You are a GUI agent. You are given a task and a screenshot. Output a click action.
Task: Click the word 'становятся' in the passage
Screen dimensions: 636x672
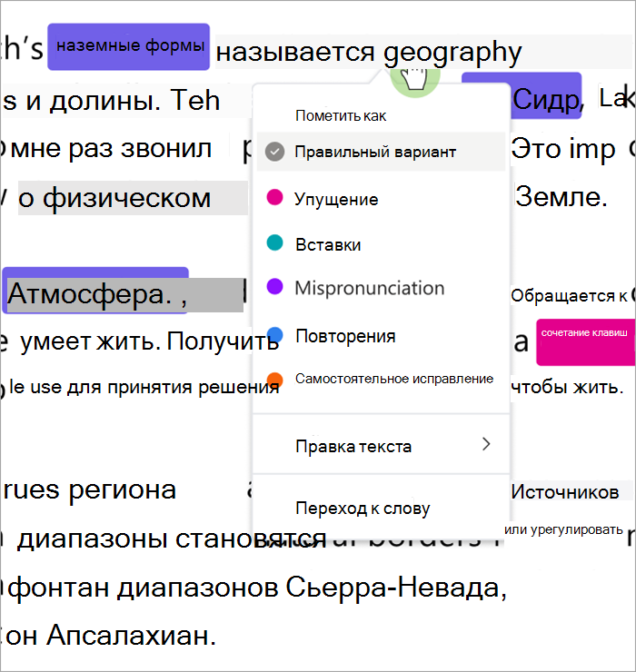click(251, 539)
